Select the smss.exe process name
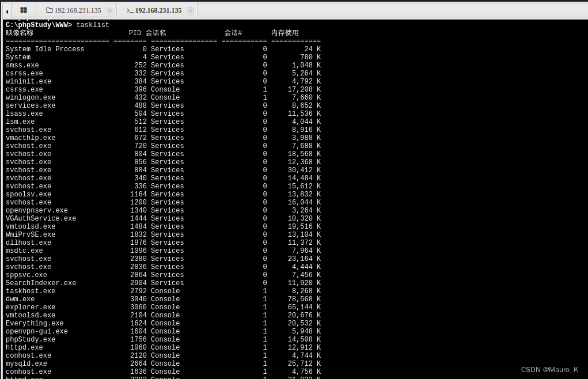Image resolution: width=588 pixels, height=379 pixels. 22,65
